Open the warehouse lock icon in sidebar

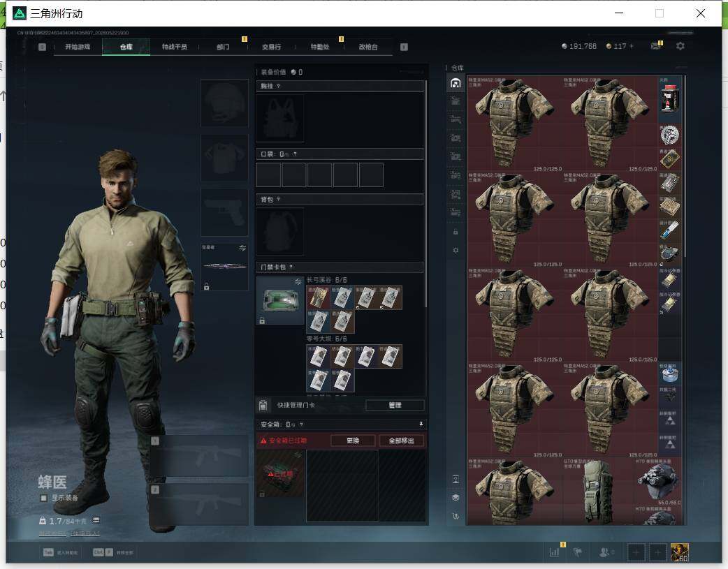click(456, 232)
